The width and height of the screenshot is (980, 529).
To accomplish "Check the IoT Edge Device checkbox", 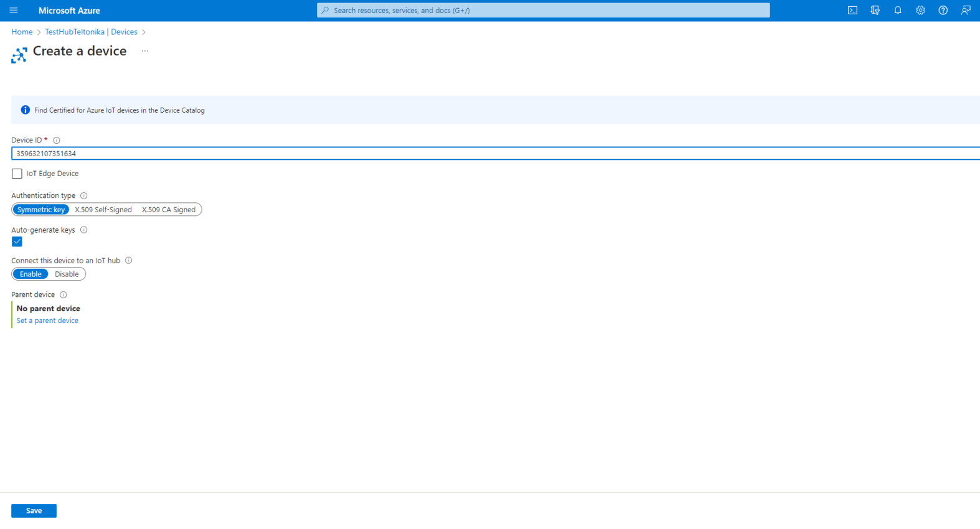I will pyautogui.click(x=17, y=174).
